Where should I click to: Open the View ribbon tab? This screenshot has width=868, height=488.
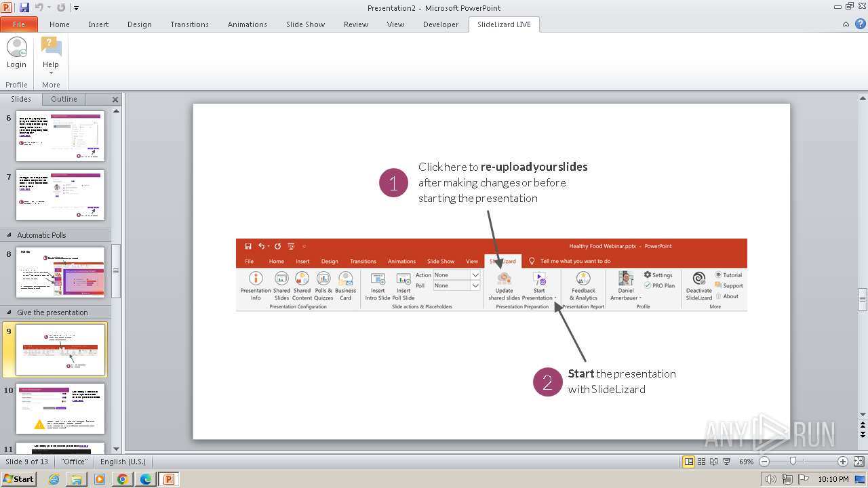396,24
